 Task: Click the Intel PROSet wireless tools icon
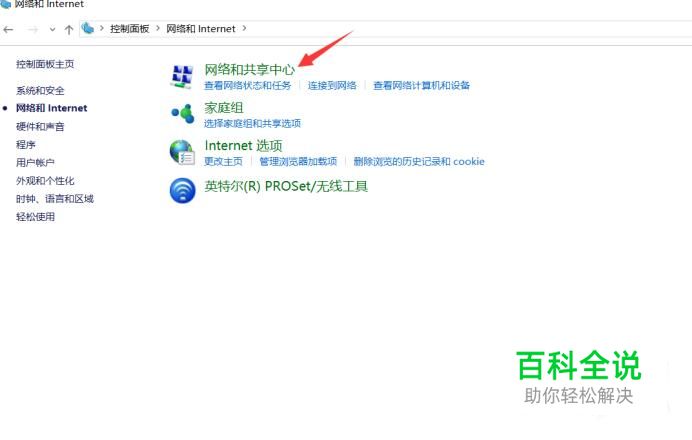(x=182, y=191)
